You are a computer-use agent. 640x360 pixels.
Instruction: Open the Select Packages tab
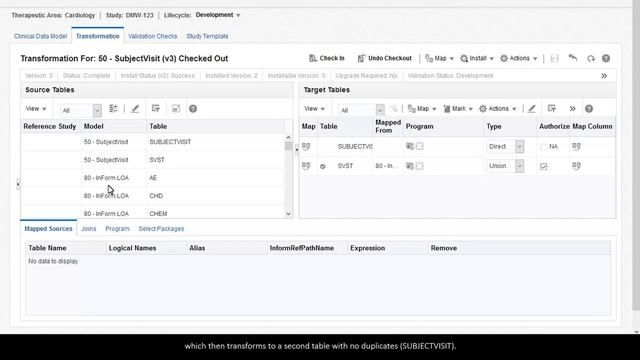pos(161,229)
